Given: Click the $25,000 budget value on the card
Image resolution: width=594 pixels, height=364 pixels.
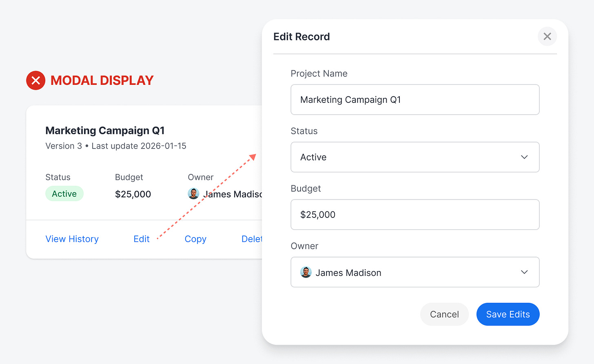Looking at the screenshot, I should [133, 194].
